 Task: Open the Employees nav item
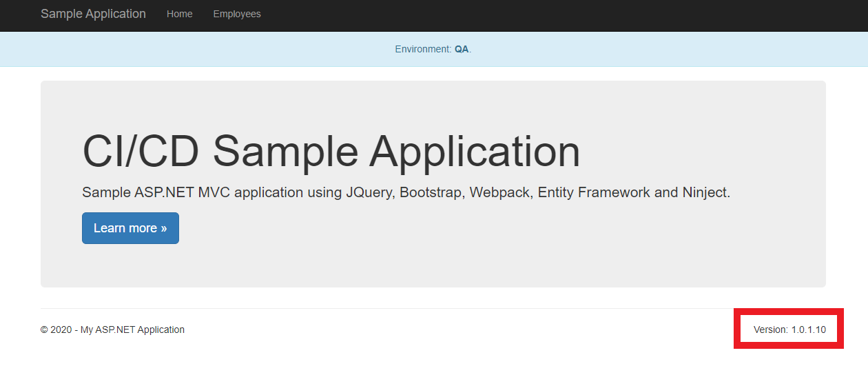click(237, 14)
